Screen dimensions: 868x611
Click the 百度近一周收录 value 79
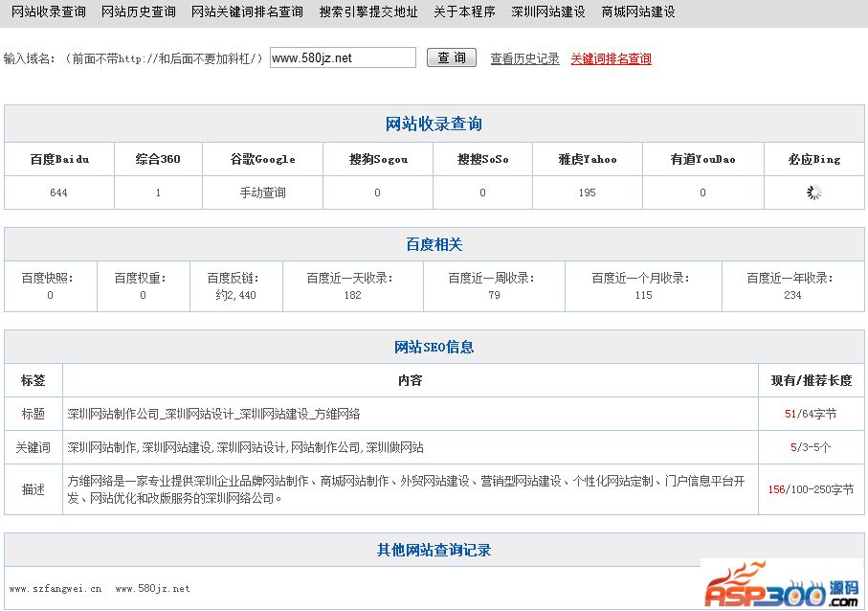tap(495, 295)
